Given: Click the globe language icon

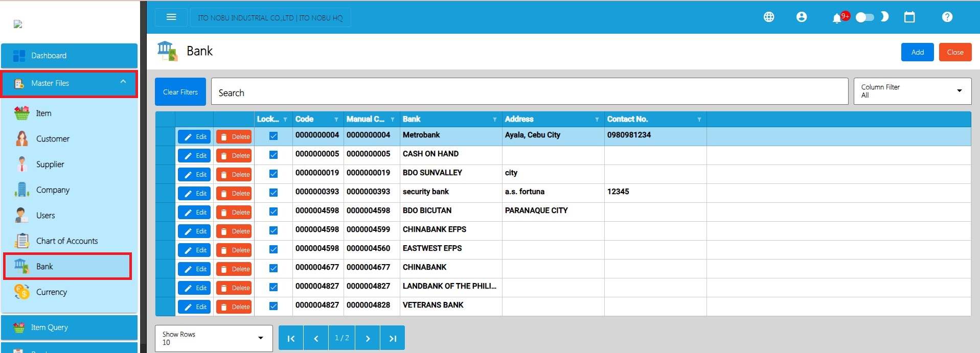Looking at the screenshot, I should [x=768, y=17].
